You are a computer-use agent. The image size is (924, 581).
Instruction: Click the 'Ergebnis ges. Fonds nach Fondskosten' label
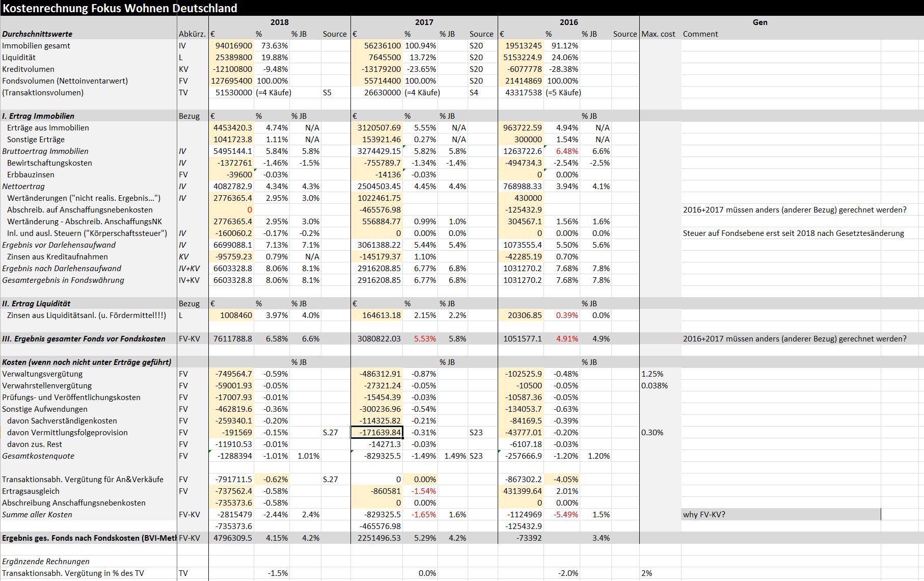pos(90,538)
